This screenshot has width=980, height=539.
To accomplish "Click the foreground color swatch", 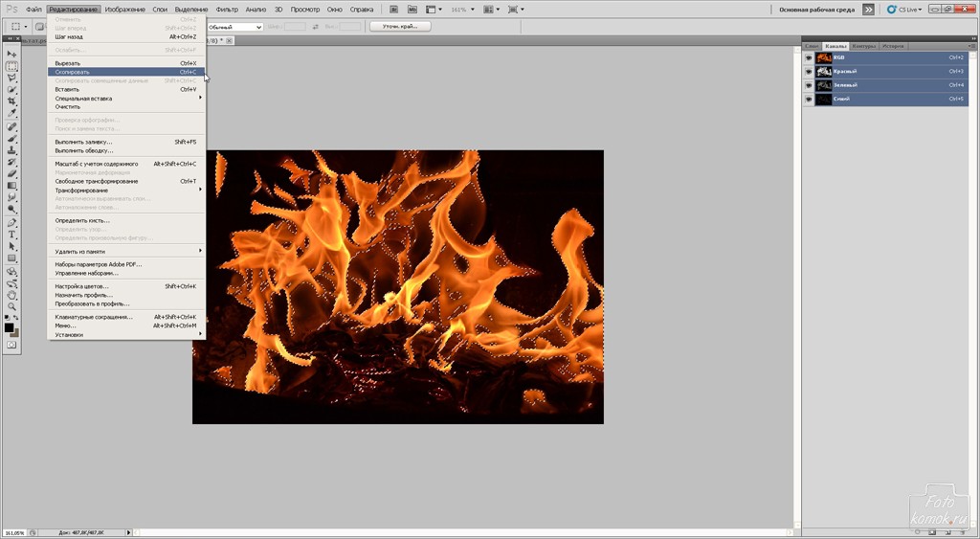I will 9,327.
